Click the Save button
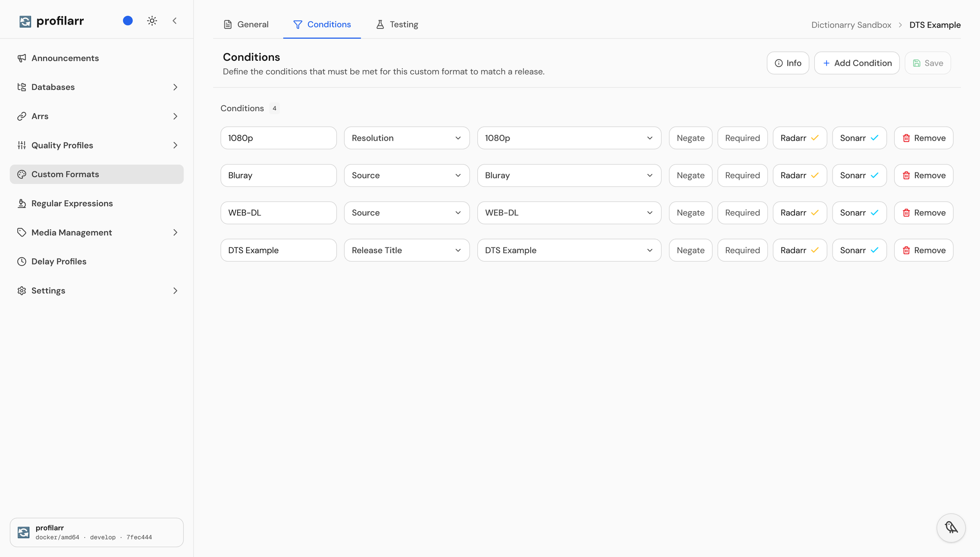 [928, 63]
